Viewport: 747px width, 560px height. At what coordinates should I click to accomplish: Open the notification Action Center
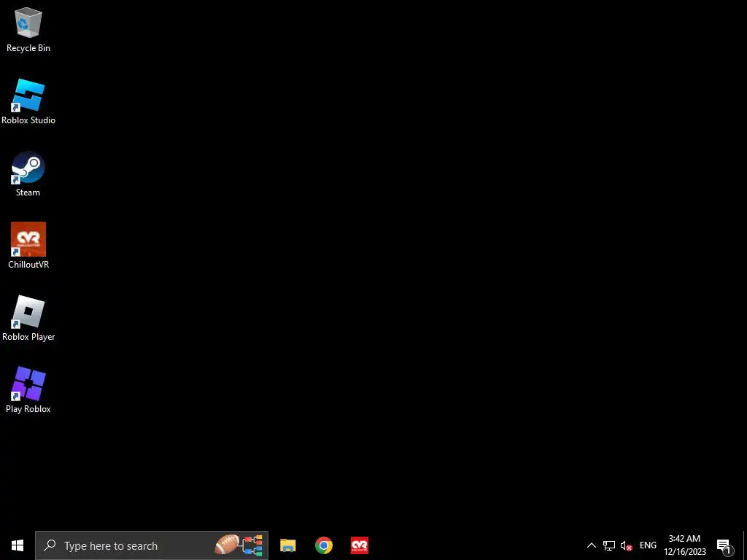pyautogui.click(x=724, y=545)
